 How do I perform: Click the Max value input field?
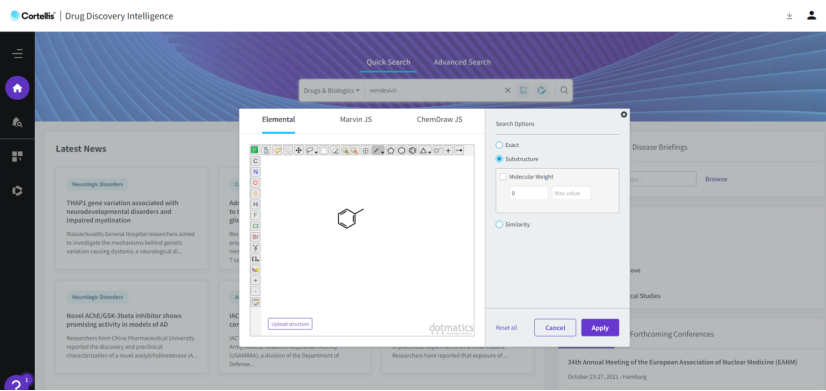click(x=571, y=193)
